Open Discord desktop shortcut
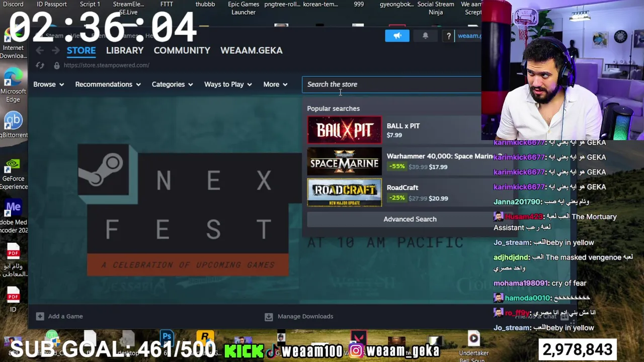 click(13, 4)
